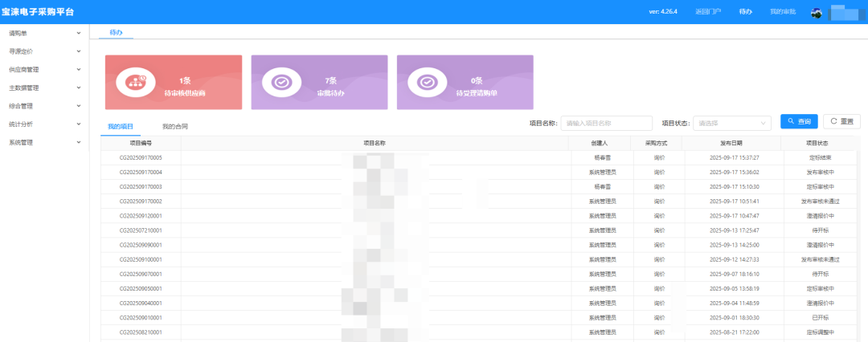Screen dimensions: 868x342
Task: Open project row CG202509170005
Action: click(481, 157)
